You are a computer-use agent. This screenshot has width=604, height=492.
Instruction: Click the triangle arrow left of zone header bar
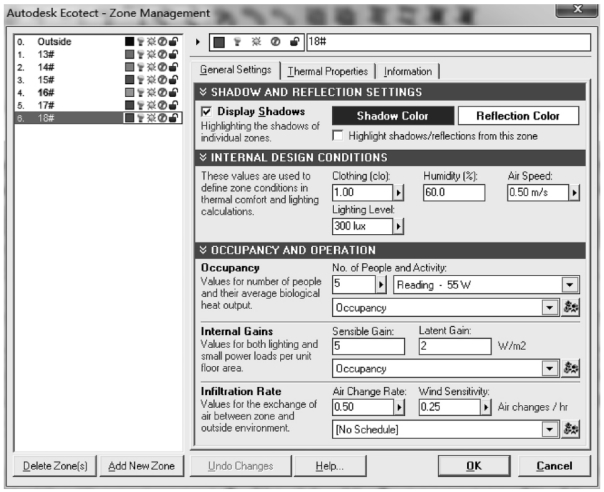tap(198, 42)
